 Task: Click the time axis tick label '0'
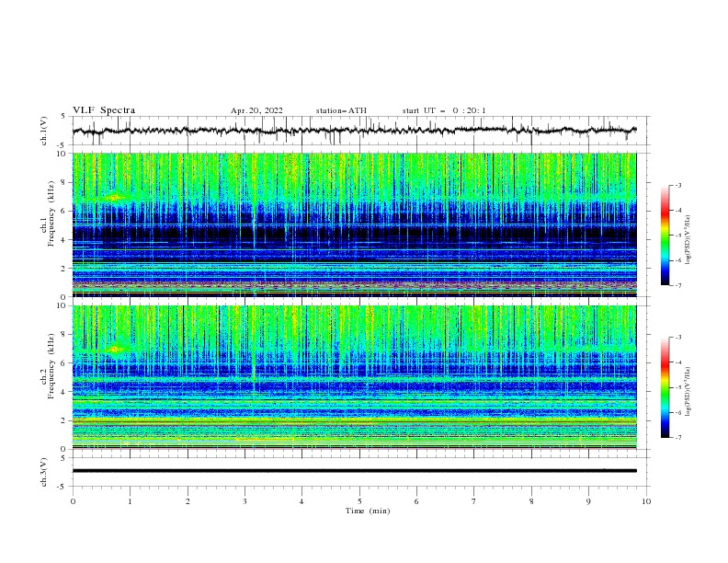click(x=73, y=501)
